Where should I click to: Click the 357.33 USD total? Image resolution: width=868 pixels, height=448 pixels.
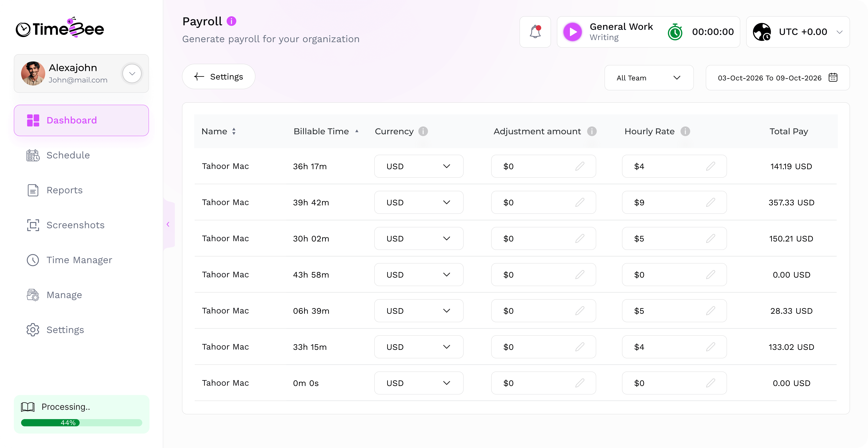[791, 202]
